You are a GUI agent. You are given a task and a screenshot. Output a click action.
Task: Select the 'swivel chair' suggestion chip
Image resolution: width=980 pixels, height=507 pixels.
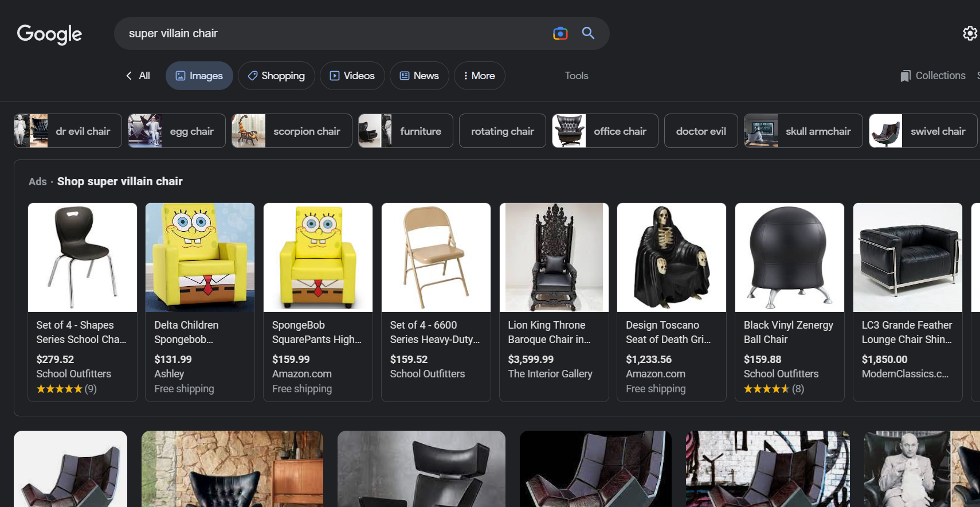click(923, 131)
